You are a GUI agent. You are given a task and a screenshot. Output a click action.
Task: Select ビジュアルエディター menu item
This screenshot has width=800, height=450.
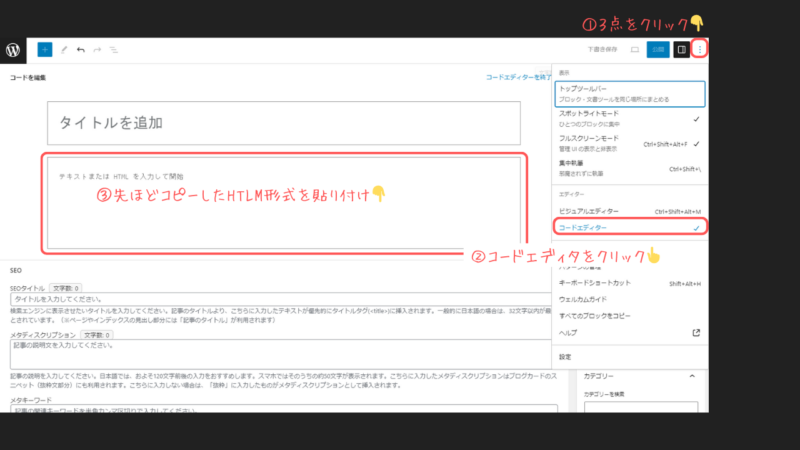point(630,211)
